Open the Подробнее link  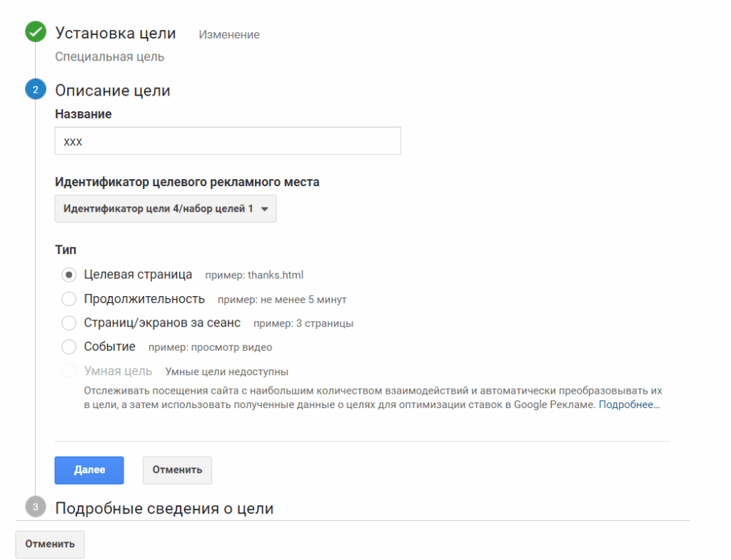point(629,405)
